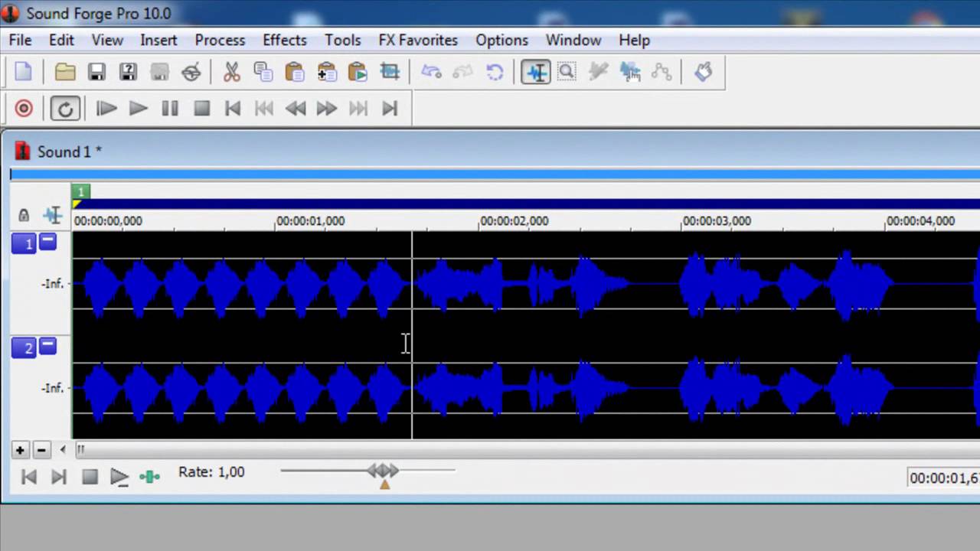Click Play in main transport bar
Viewport: 980px width, 551px height.
[x=138, y=109]
